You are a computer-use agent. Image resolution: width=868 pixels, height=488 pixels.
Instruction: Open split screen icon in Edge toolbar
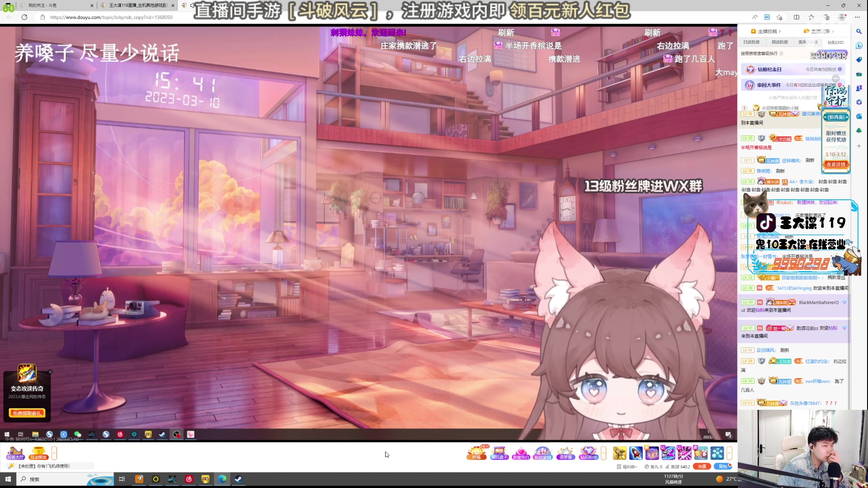pos(797,17)
